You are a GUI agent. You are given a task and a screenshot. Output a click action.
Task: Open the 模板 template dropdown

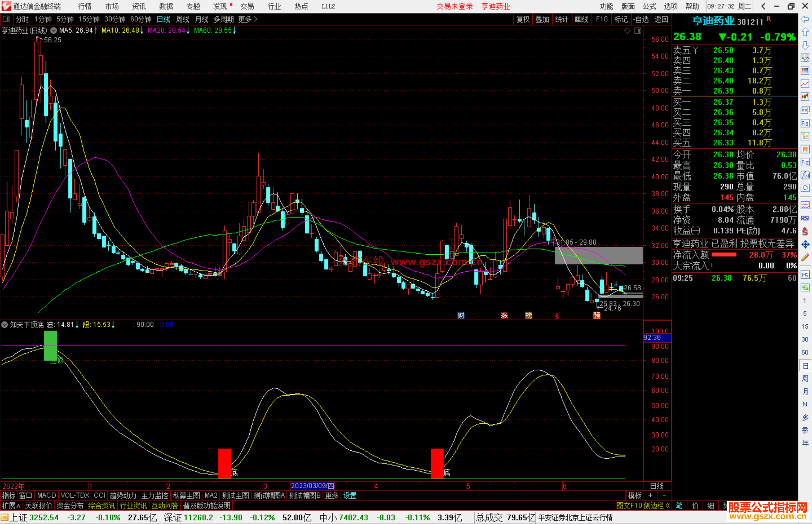635,495
